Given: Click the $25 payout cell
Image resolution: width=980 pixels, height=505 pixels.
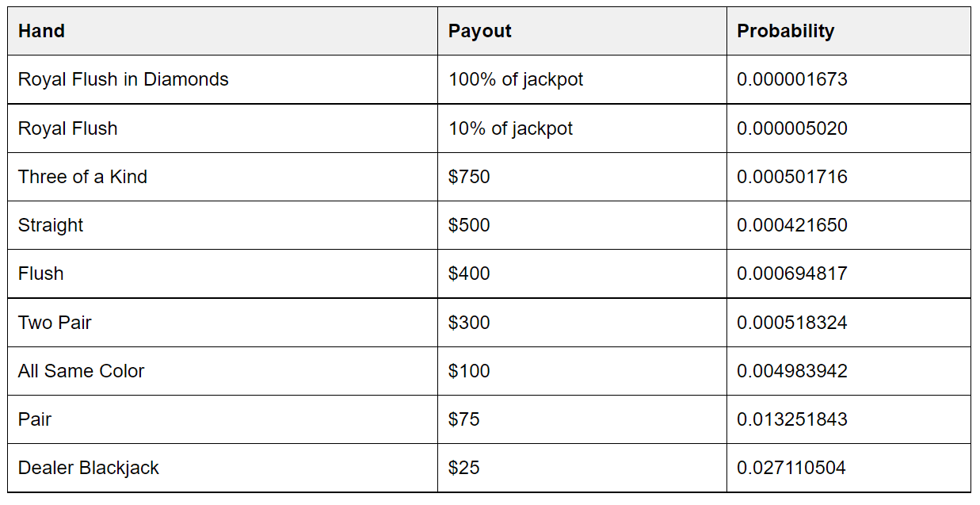Looking at the screenshot, I should [x=582, y=468].
